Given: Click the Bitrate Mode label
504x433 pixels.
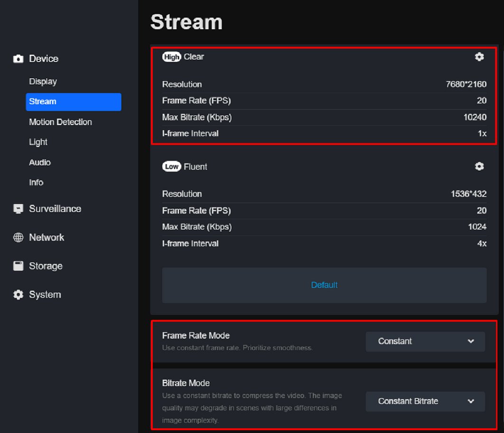Looking at the screenshot, I should pyautogui.click(x=186, y=383).
